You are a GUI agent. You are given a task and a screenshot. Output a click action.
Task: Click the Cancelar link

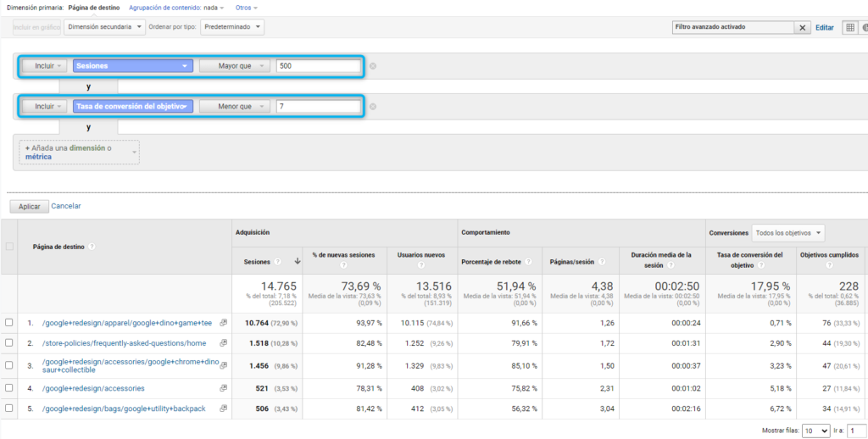tap(66, 206)
